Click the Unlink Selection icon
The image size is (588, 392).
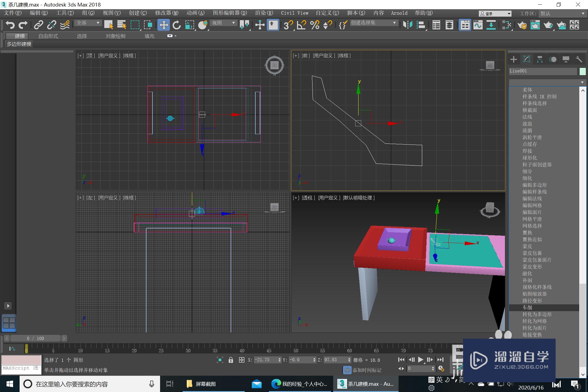pyautogui.click(x=51, y=25)
